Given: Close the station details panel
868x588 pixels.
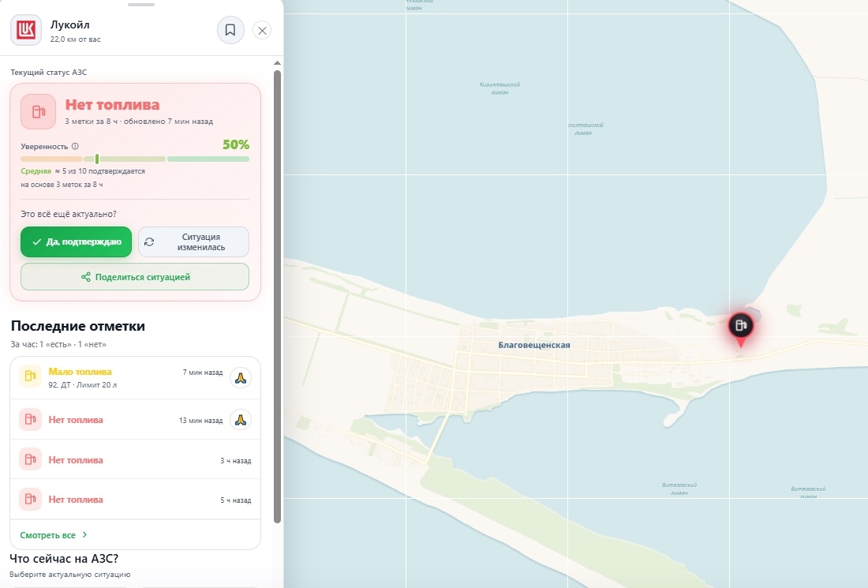Looking at the screenshot, I should click(x=263, y=31).
